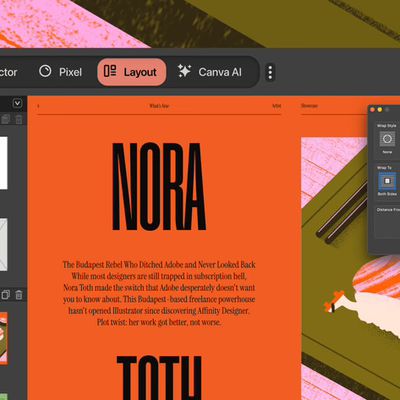Click "Plot twist: her work got better" line
The image size is (400, 400).
159,322
